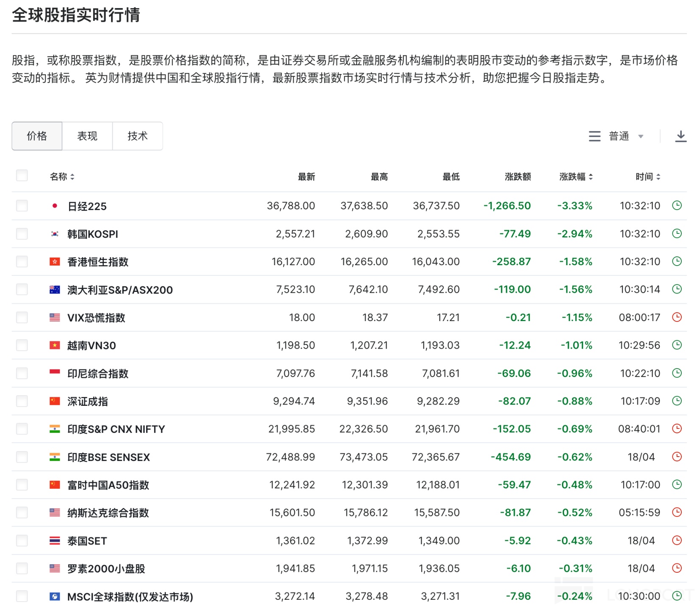Open the 越南VN30 index link

pyautogui.click(x=92, y=346)
